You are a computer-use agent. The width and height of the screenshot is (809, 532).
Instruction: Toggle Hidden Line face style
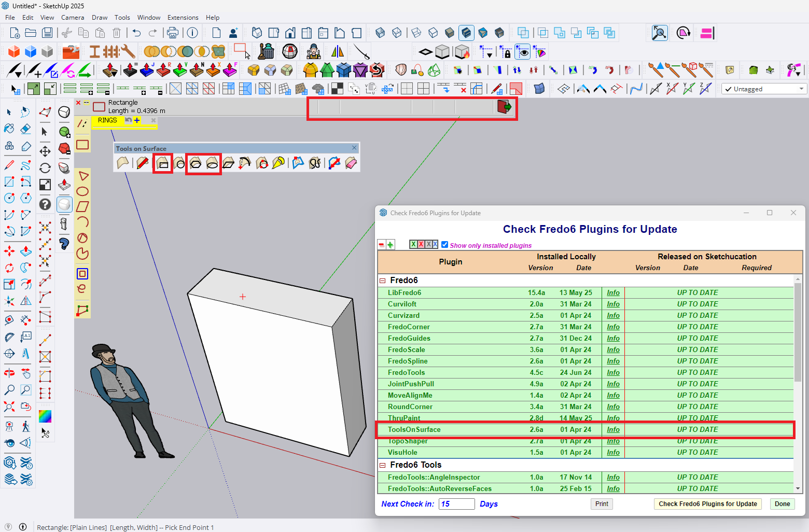[x=433, y=33]
